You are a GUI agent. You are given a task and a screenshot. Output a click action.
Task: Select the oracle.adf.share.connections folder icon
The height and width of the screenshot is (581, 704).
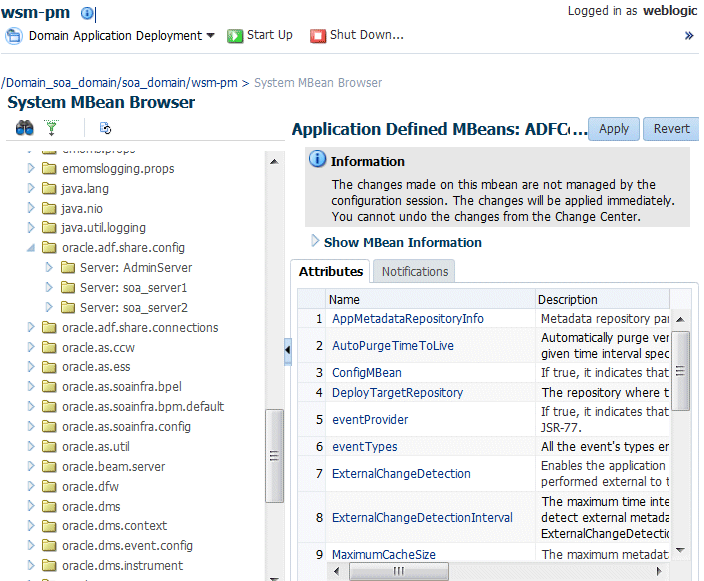click(49, 327)
